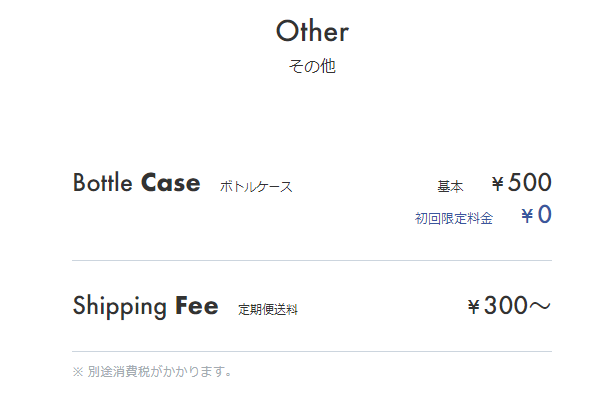Click the ¥500 base price
606x394 pixels.
tap(521, 182)
